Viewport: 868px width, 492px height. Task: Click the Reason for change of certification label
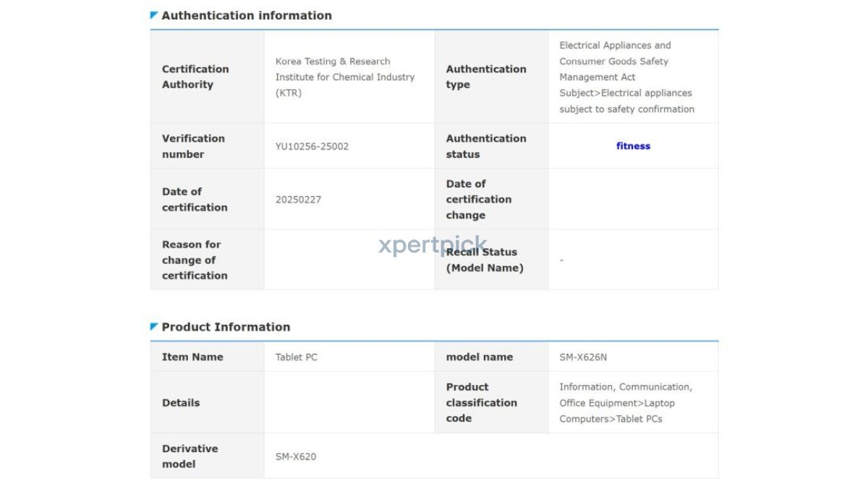[x=195, y=260]
